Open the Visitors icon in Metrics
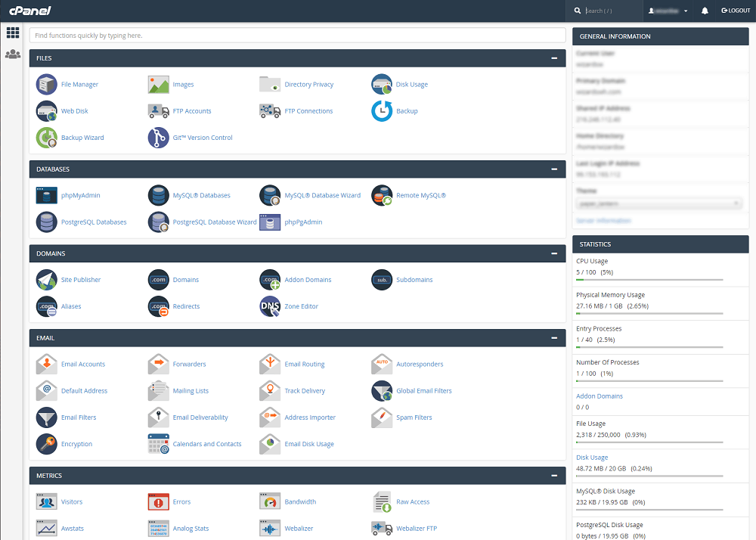This screenshot has width=756, height=540. (x=47, y=502)
